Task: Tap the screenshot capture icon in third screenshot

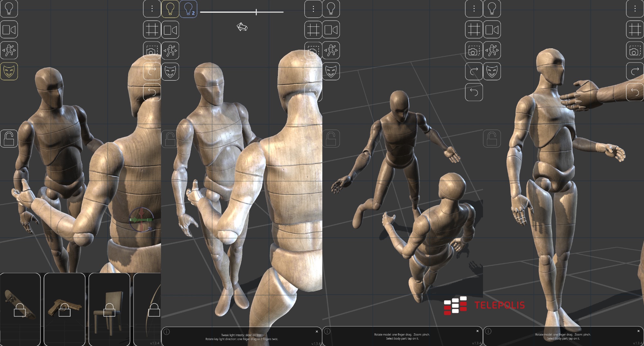Action: click(474, 51)
